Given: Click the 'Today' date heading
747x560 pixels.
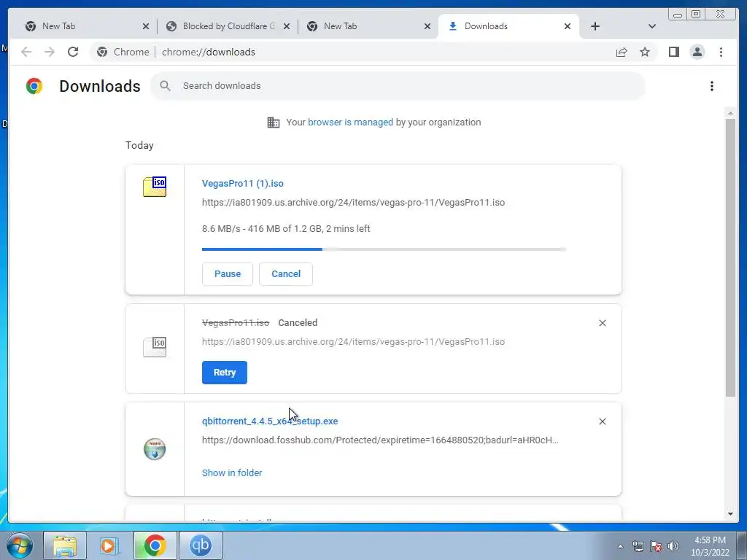Looking at the screenshot, I should click(x=139, y=145).
